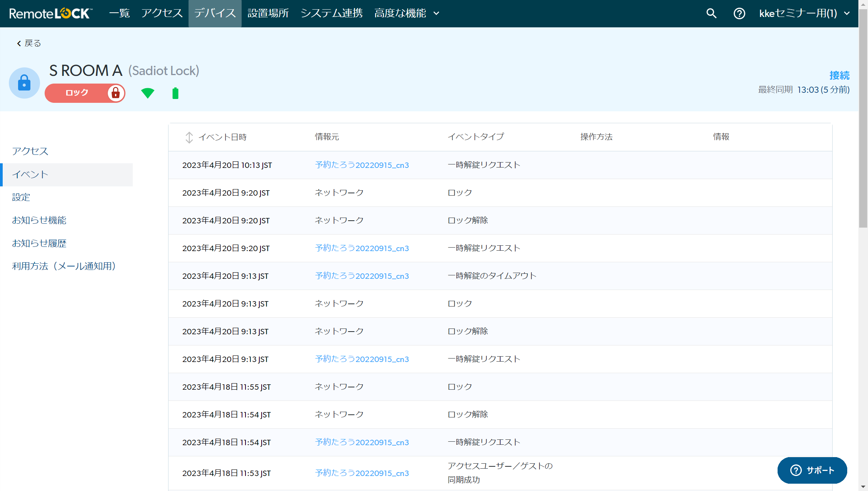
Task: Click the RemoteLOCK logo
Action: pos(51,13)
